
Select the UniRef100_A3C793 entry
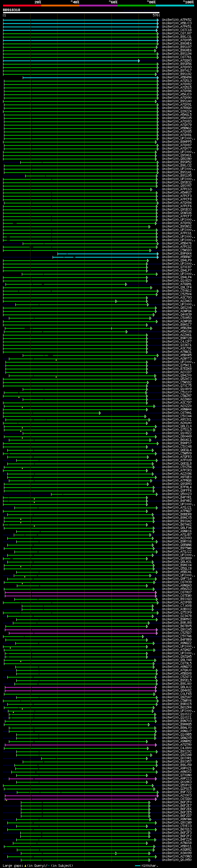click(x=176, y=297)
